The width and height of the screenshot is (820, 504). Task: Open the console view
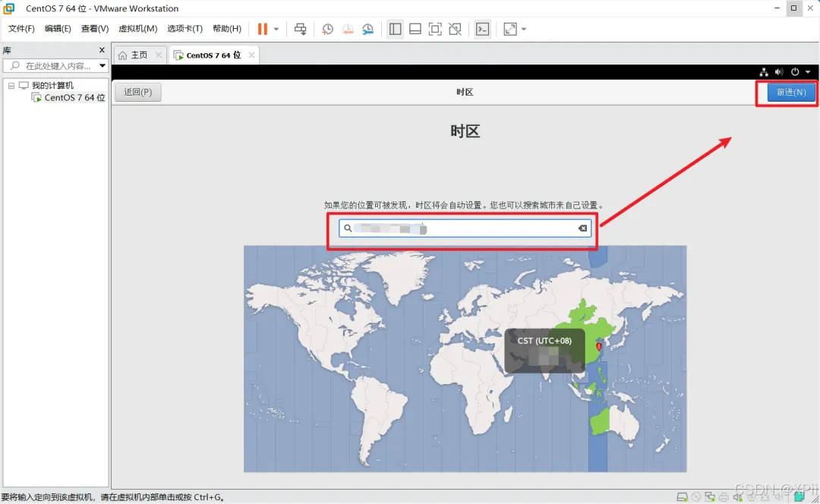tap(483, 30)
